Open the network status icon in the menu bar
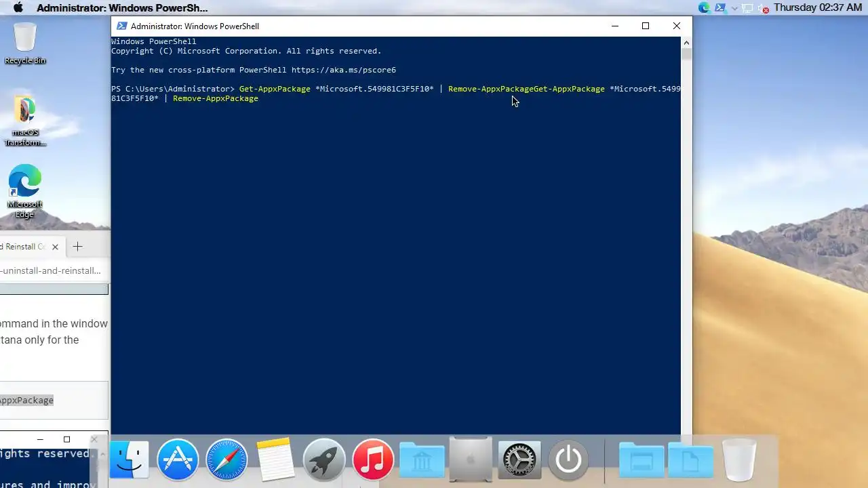This screenshot has width=868, height=488. coord(748,8)
